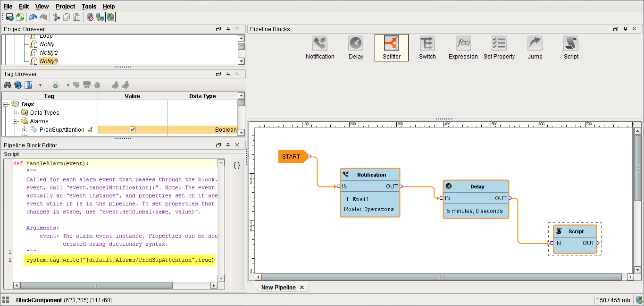
Task: Enable read/write communication mode
Action: [x=110, y=17]
